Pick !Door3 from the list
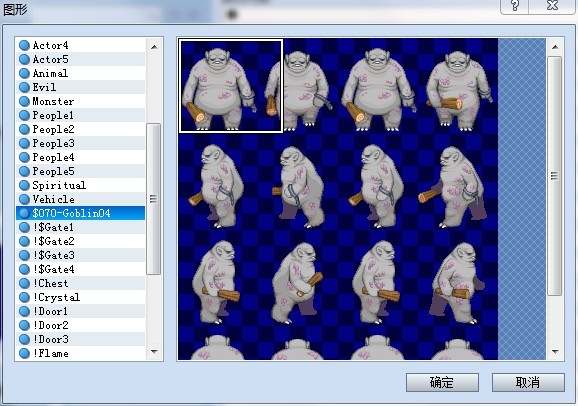This screenshot has width=578, height=406. pyautogui.click(x=80, y=339)
